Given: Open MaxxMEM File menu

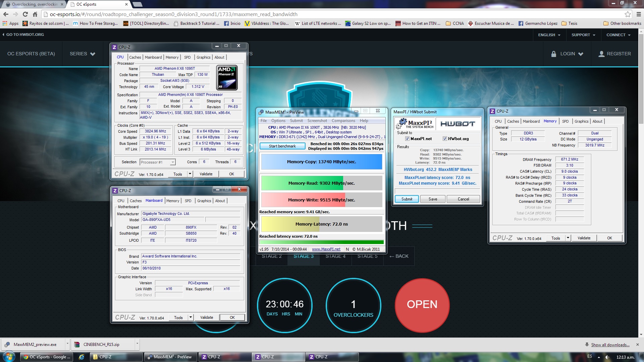Looking at the screenshot, I should point(264,121).
